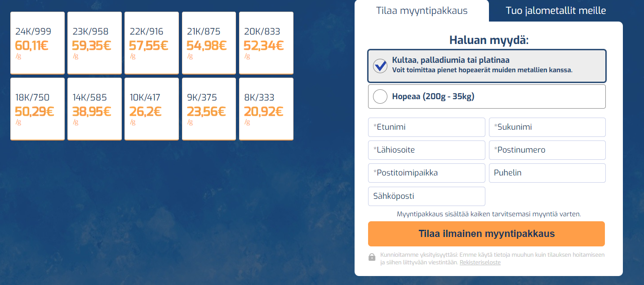The image size is (644, 285).
Task: Focus the Sukunimi text field
Action: point(547,127)
